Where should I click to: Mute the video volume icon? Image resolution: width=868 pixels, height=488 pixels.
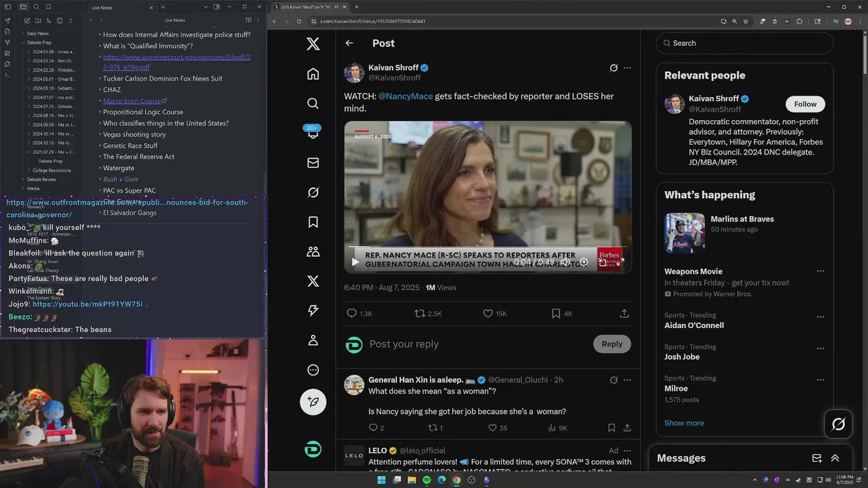pyautogui.click(x=565, y=262)
